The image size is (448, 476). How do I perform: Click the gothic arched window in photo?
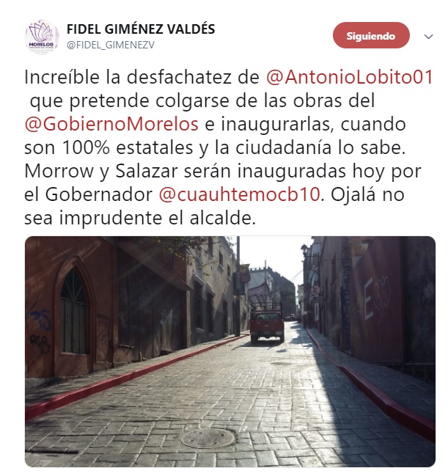[x=74, y=311]
